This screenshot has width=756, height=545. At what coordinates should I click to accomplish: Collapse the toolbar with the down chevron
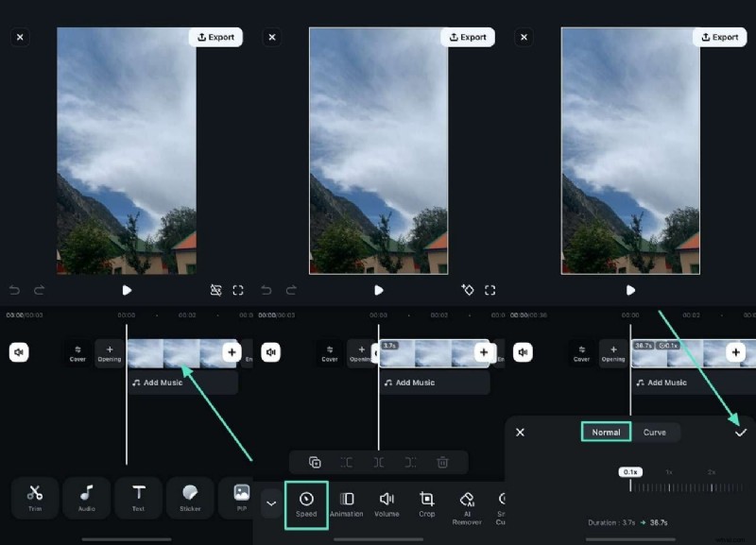[271, 502]
